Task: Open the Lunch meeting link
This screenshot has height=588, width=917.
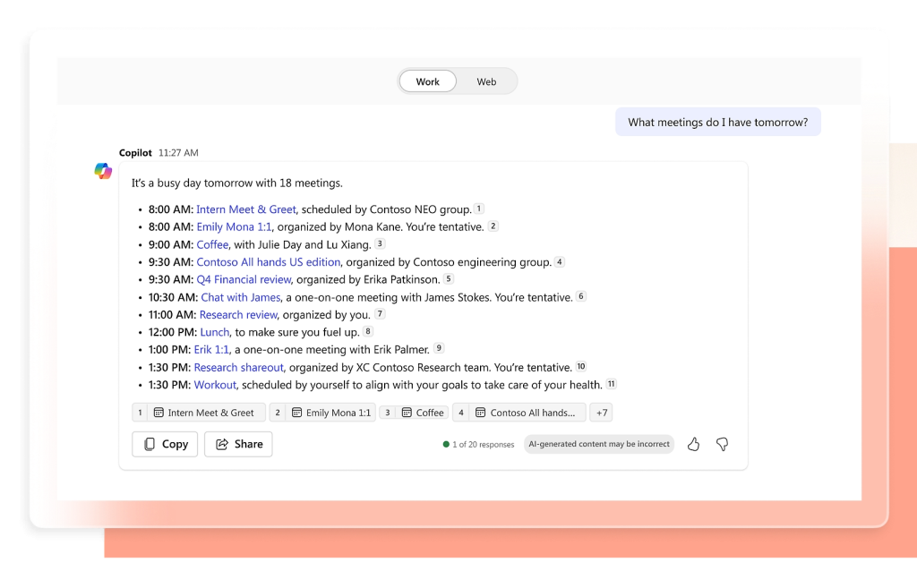Action: [215, 332]
